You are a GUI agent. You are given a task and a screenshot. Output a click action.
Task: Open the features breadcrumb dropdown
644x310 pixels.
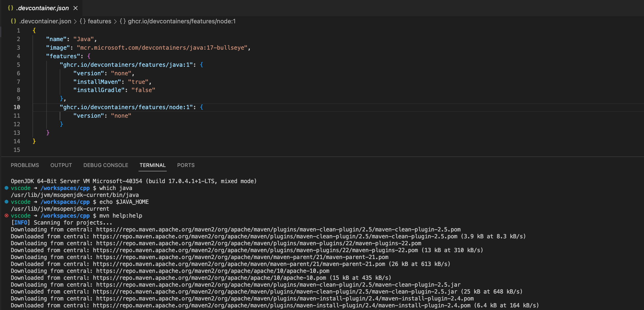99,21
